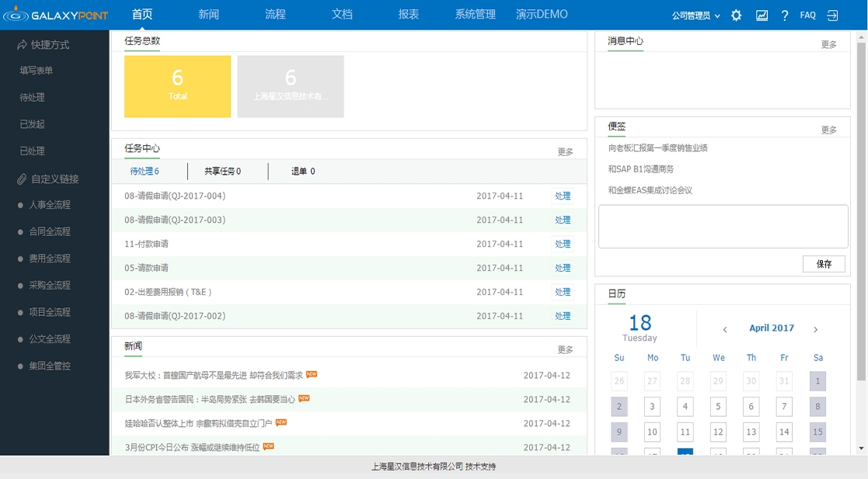Click the 便签 note text input box
Viewport: 868px width, 479px height.
[723, 227]
